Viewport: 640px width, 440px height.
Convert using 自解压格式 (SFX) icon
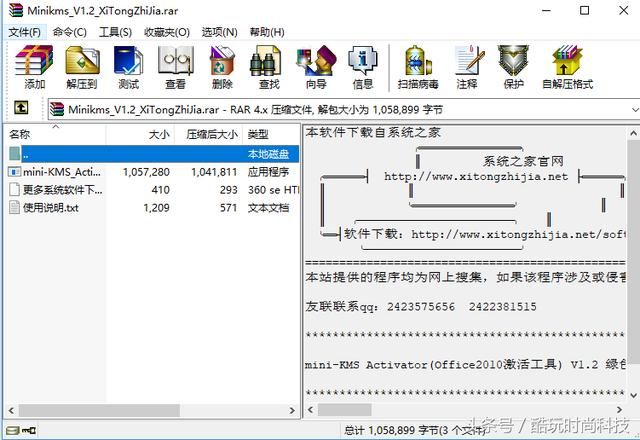(567, 60)
